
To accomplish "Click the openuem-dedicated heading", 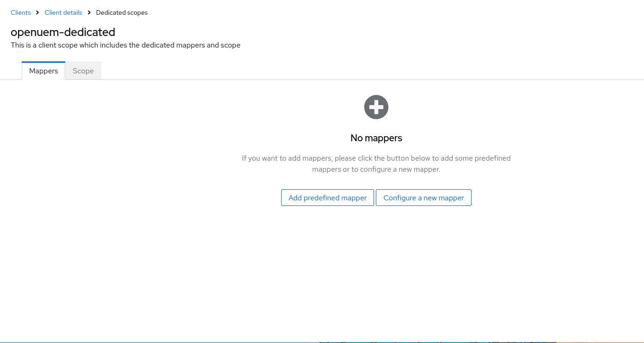I will pos(63,32).
